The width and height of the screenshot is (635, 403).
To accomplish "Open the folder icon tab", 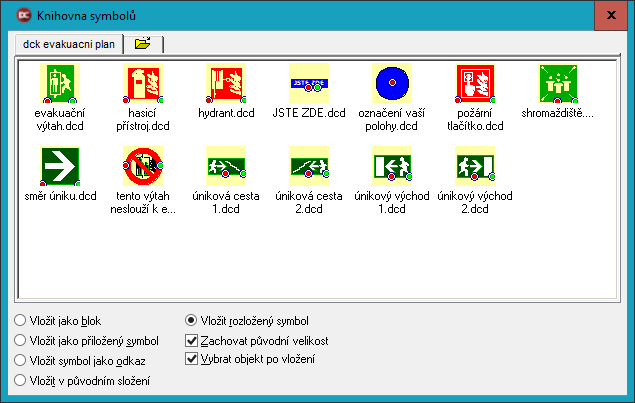I will point(142,44).
